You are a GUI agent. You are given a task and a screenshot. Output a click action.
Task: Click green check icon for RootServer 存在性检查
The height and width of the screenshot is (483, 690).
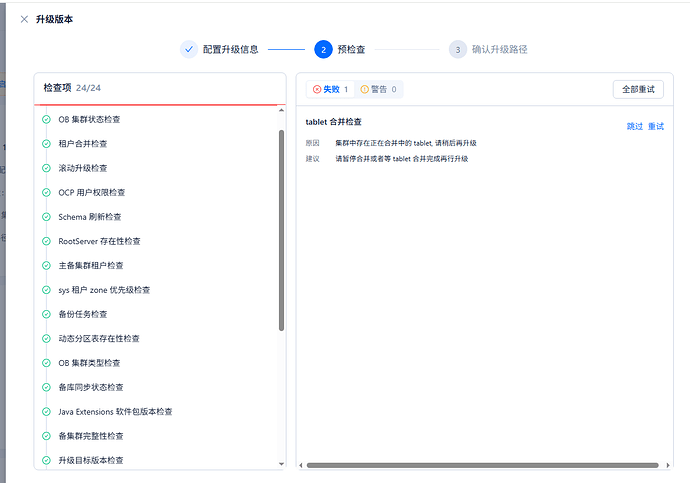tap(46, 241)
